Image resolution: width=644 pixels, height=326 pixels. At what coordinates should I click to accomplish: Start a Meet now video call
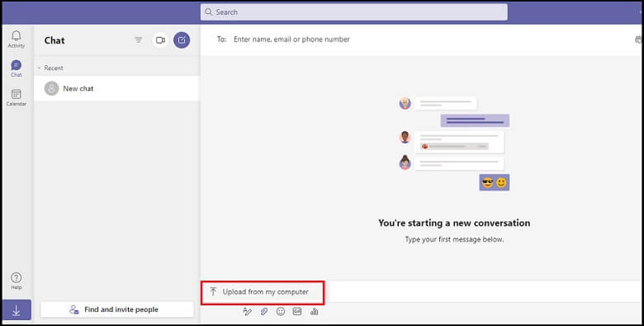[x=160, y=40]
